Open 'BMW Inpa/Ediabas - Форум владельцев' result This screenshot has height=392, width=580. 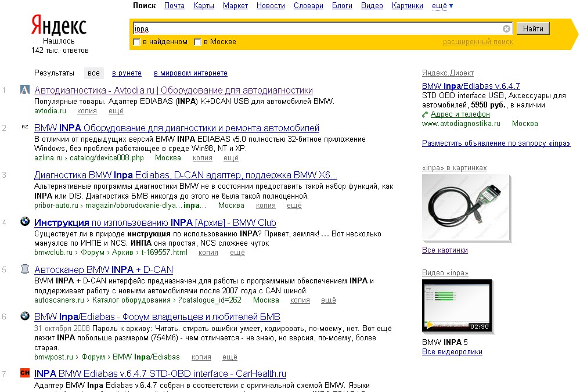point(157,317)
